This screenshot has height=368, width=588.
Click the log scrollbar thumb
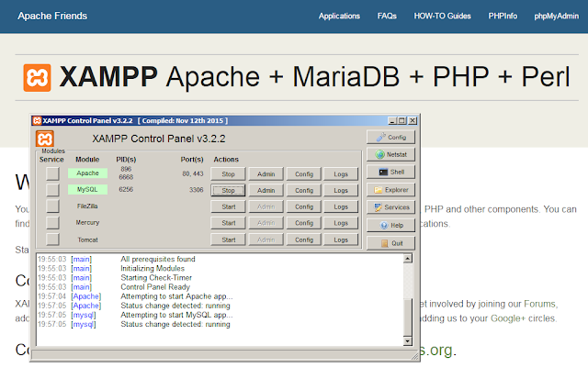[x=408, y=317]
